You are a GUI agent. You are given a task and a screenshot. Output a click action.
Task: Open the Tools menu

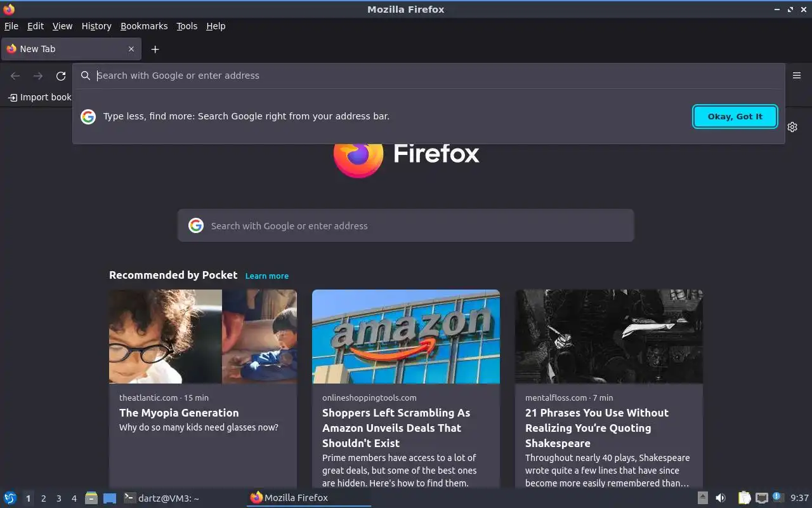point(187,26)
